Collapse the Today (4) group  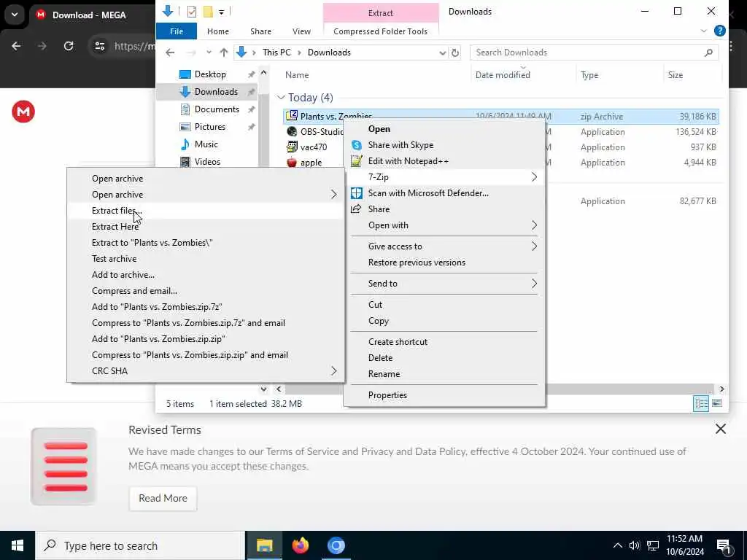coord(281,98)
